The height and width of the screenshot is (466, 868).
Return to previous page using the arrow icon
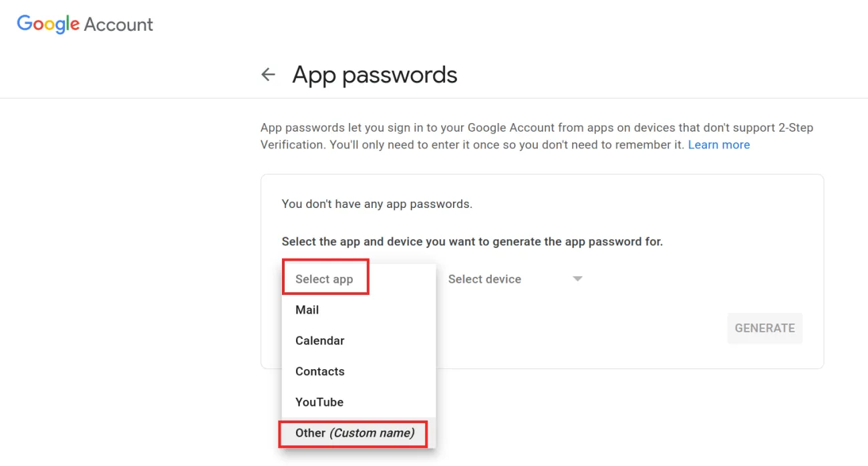(x=268, y=74)
